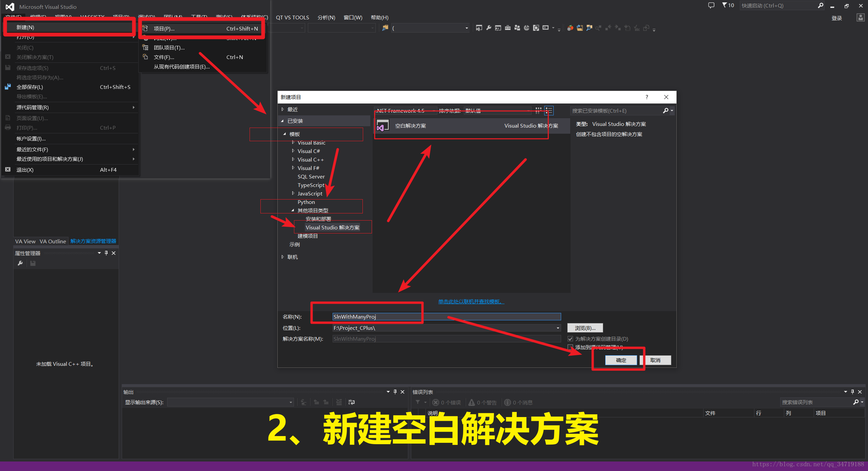868x471 pixels.
Task: Close the 属性管理器 panel
Action: [114, 253]
